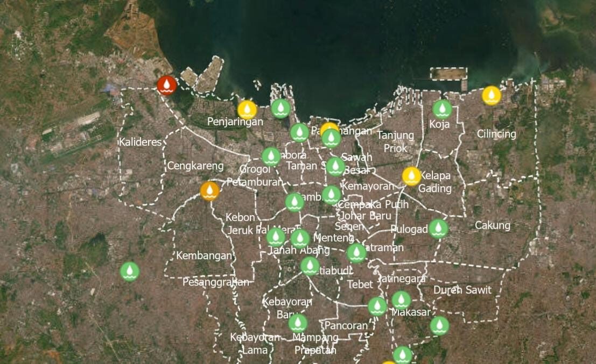Viewport: 596px width, 364px height.
Task: Click the Kebayoran Lama label
Action: pyautogui.click(x=255, y=344)
